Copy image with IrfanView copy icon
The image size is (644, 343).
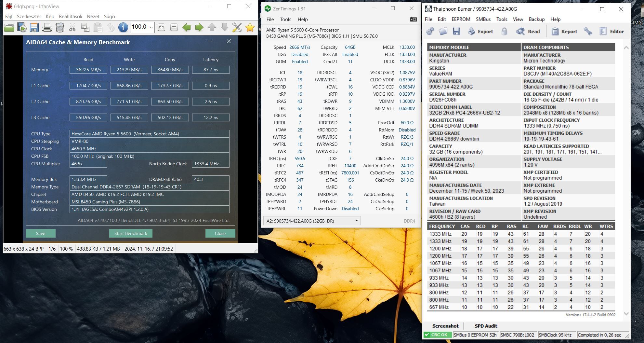click(85, 28)
